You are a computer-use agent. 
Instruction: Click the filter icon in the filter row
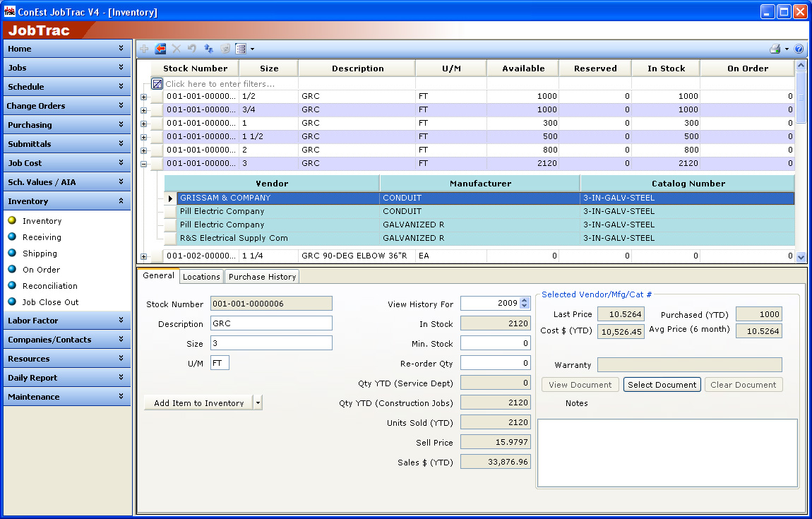[x=157, y=84]
